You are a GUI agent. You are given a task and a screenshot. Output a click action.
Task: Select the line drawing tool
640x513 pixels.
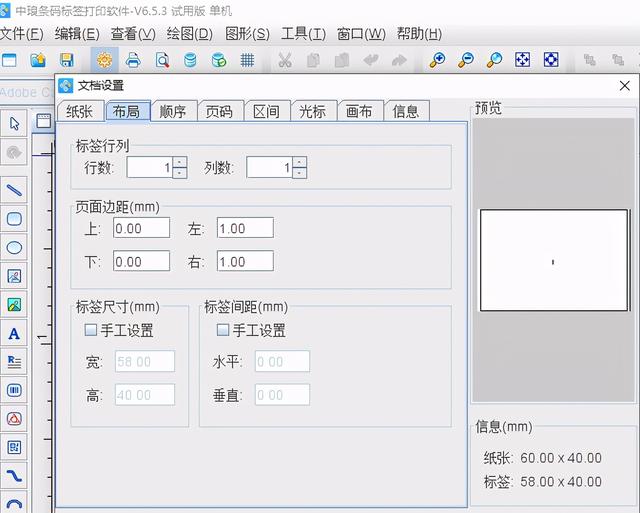tap(15, 189)
